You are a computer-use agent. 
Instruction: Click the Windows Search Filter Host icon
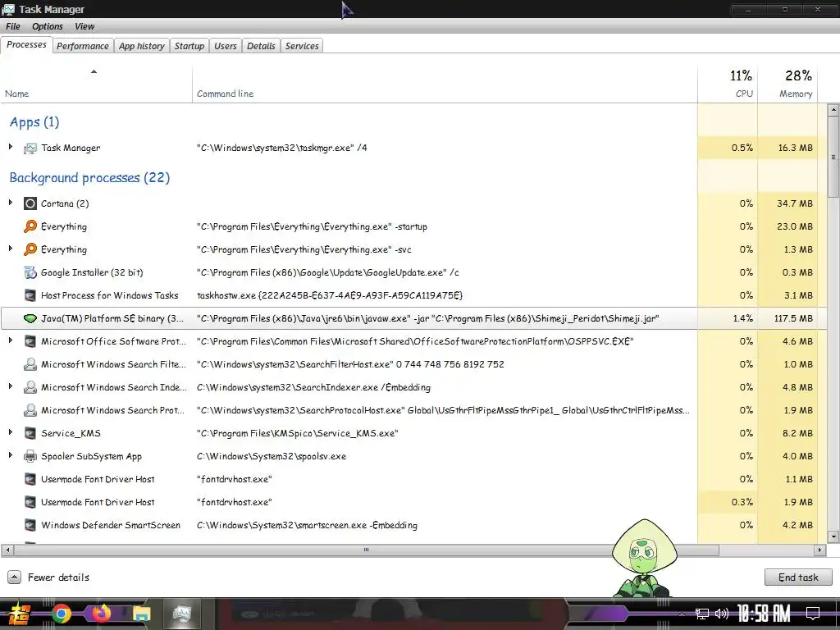click(x=30, y=364)
